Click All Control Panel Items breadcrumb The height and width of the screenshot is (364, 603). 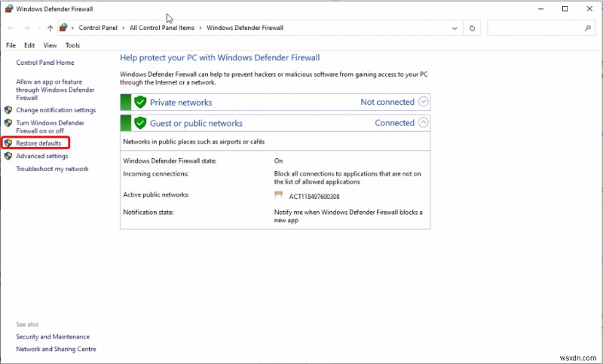click(x=162, y=28)
